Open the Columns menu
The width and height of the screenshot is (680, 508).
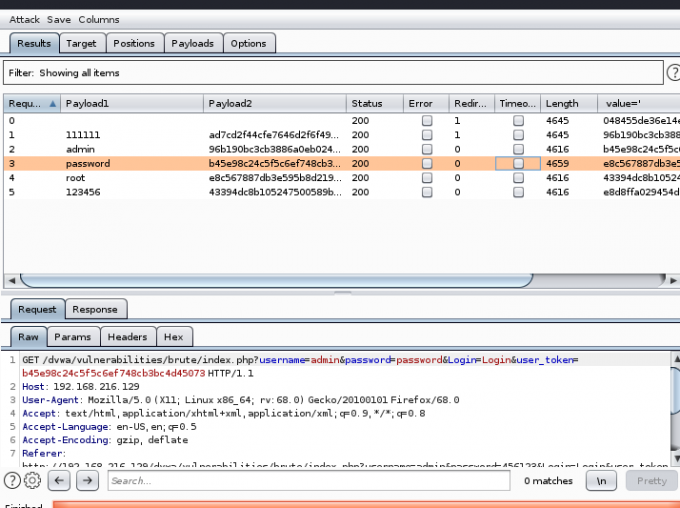click(x=99, y=20)
